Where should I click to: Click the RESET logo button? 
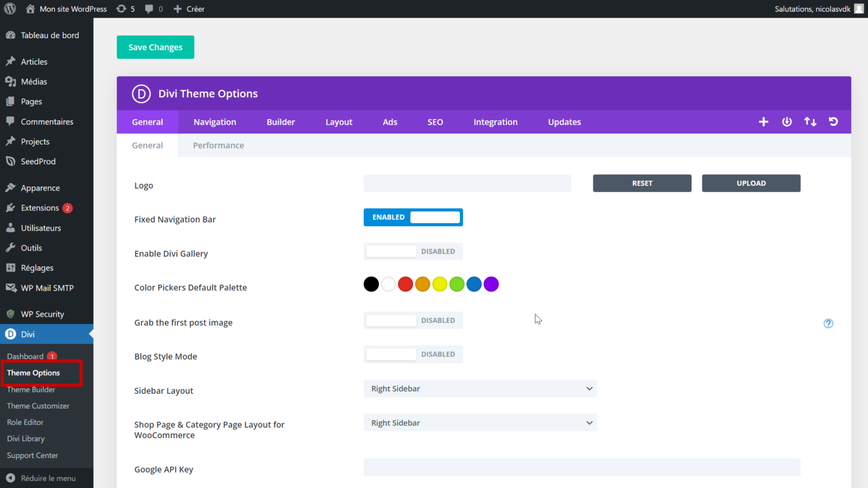(642, 183)
